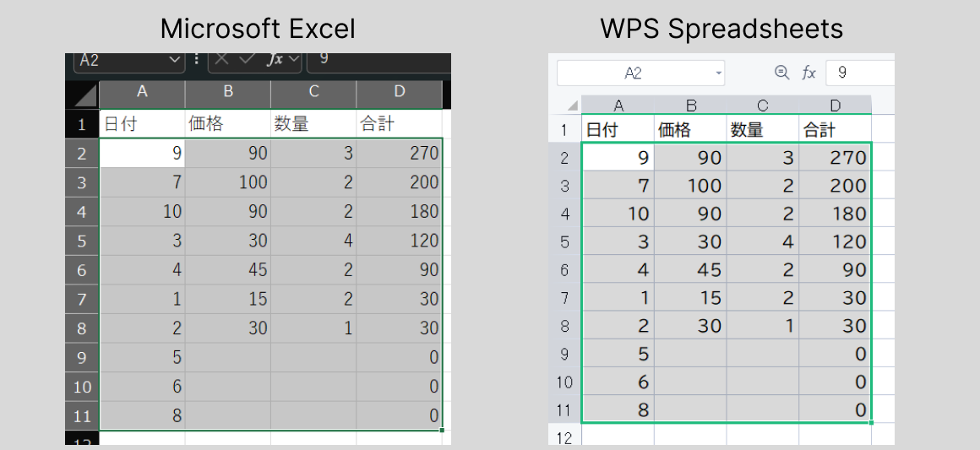
Task: Select column A header in Excel
Action: click(142, 93)
